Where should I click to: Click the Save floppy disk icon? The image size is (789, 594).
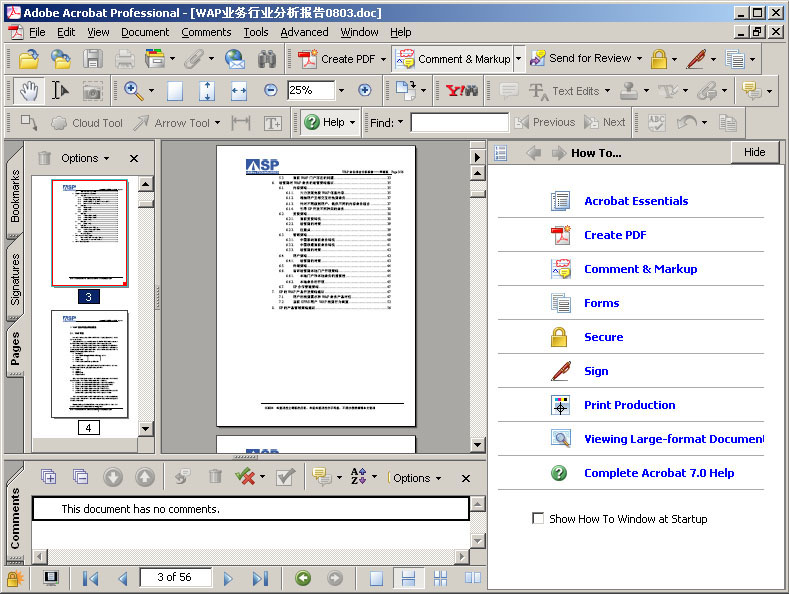click(93, 59)
